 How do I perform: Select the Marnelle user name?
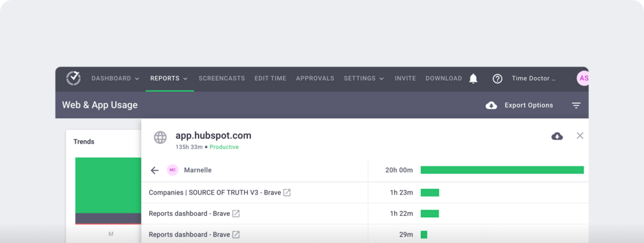pyautogui.click(x=198, y=170)
